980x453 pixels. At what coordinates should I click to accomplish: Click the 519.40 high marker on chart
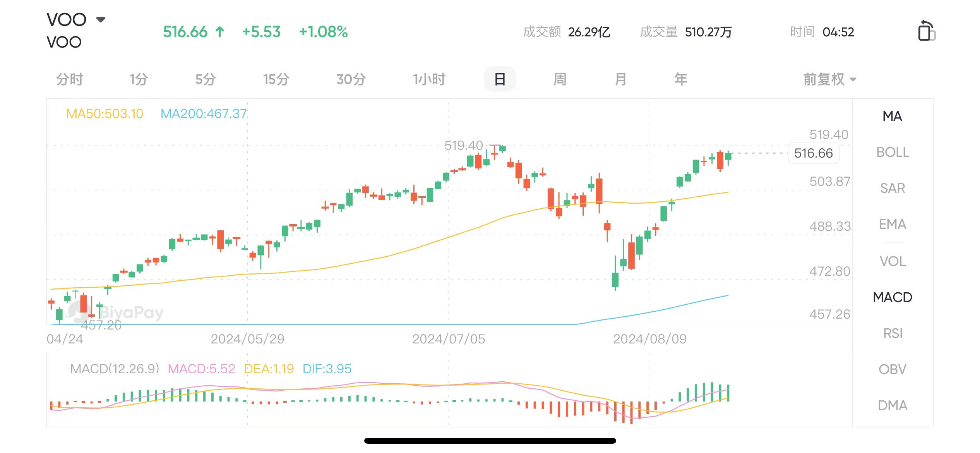click(x=463, y=146)
